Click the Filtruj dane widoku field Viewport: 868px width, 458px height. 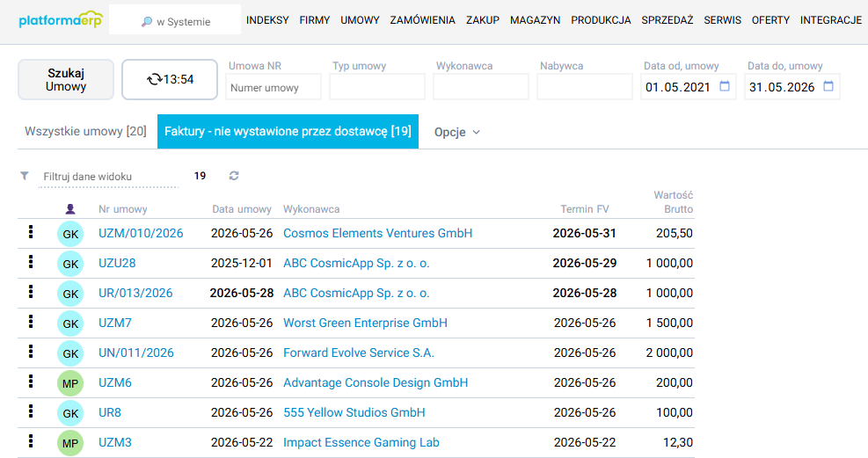[108, 177]
